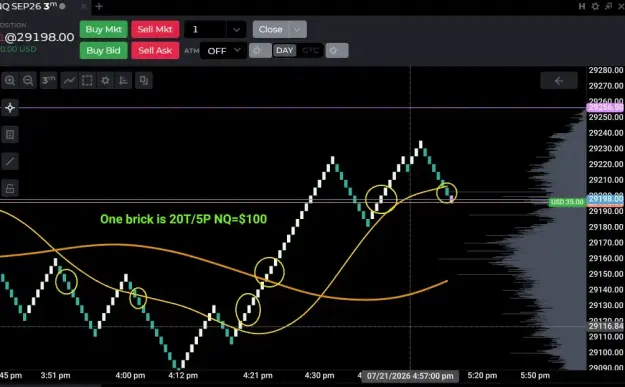Click the zoom out magnifier icon
The image size is (625, 387).
point(28,81)
